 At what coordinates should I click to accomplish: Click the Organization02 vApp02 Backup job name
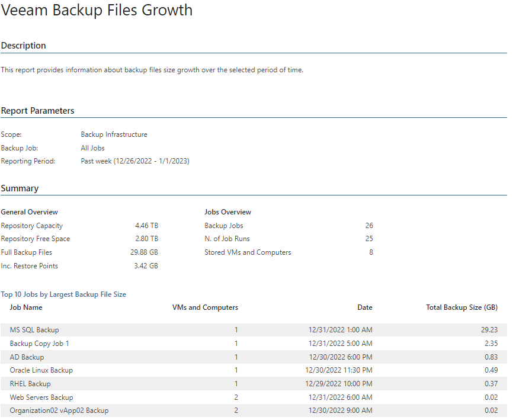tap(59, 411)
